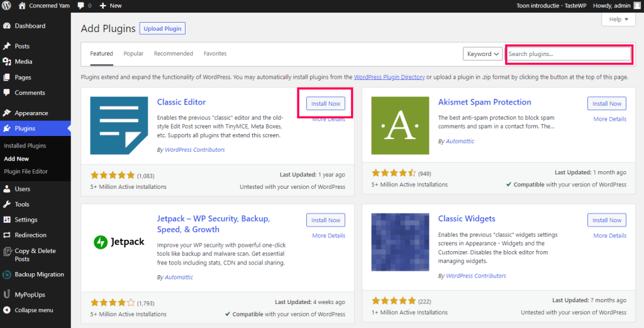Image resolution: width=644 pixels, height=328 pixels.
Task: Click the Jetpack four-star rating
Action: tap(113, 303)
